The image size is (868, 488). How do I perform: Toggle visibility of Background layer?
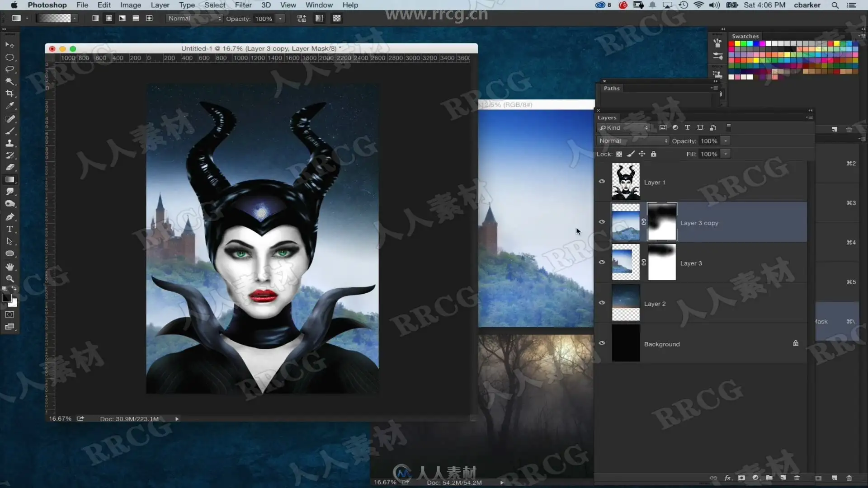point(602,343)
